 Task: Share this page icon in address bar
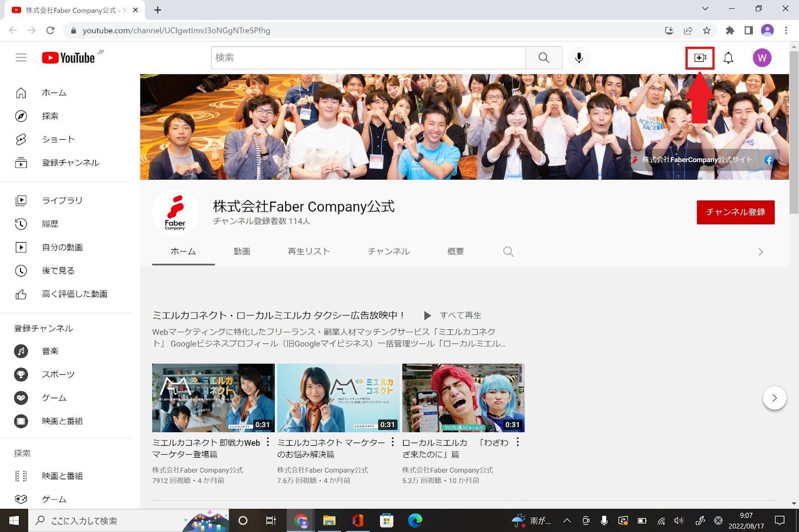pos(688,30)
